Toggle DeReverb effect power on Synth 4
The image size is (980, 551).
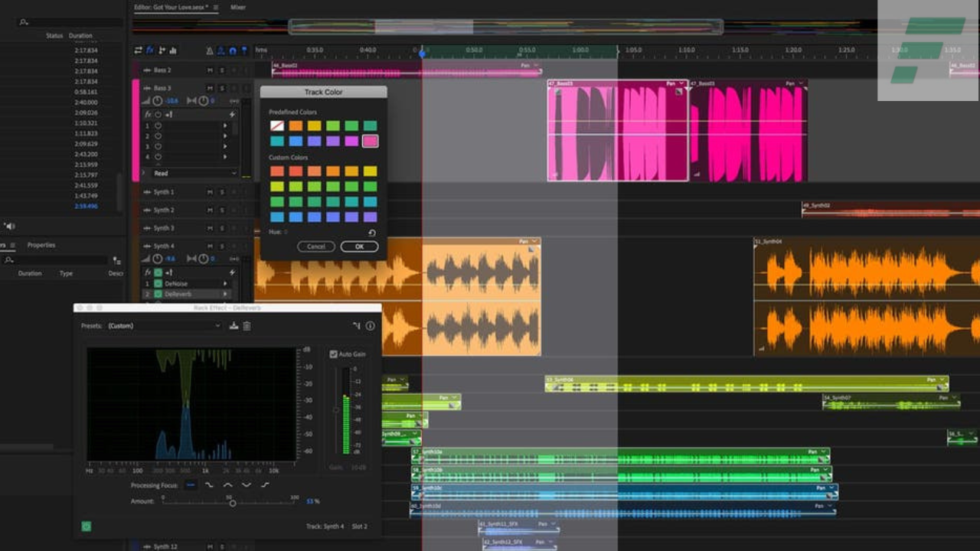pos(158,294)
